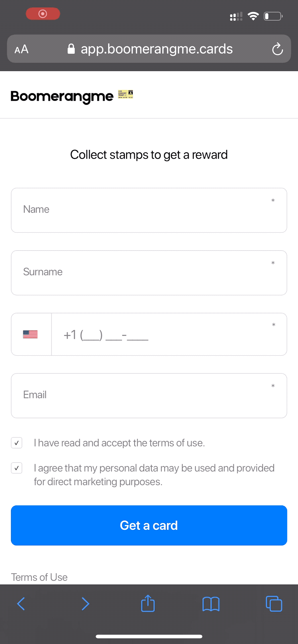This screenshot has width=298, height=644.
Task: Open the US flag country selector
Action: pos(31,334)
